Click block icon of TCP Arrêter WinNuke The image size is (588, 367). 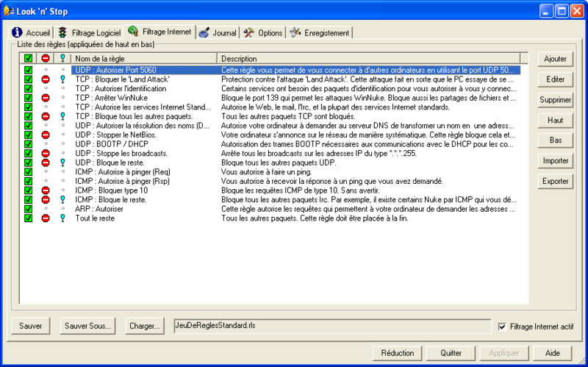46,98
